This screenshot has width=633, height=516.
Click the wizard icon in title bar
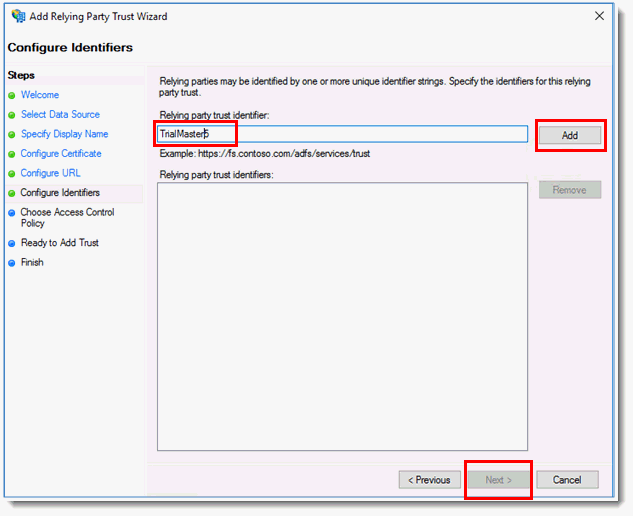coord(18,17)
